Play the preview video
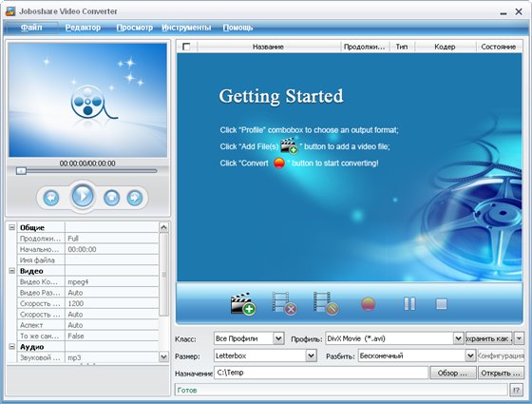Image resolution: width=532 pixels, height=404 pixels. click(x=83, y=196)
